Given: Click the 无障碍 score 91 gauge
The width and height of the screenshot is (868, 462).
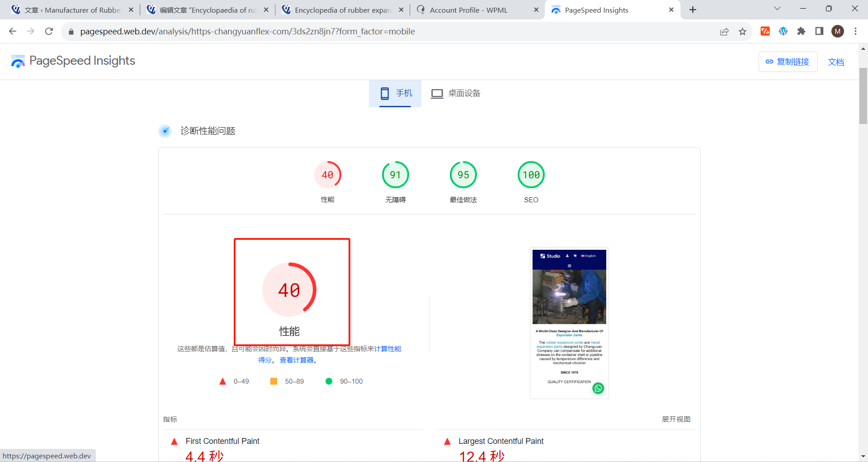Looking at the screenshot, I should click(396, 175).
